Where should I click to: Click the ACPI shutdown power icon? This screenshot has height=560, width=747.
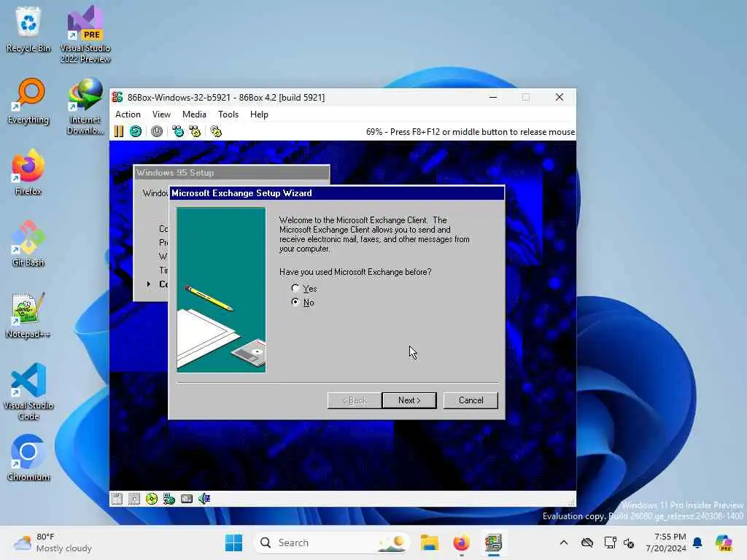click(x=157, y=131)
